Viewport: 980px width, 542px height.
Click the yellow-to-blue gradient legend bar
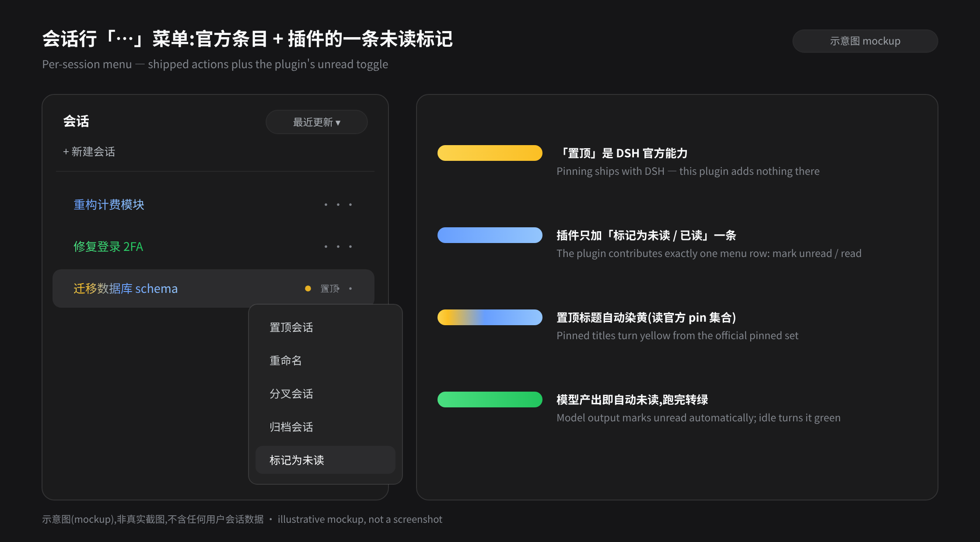[x=490, y=317]
